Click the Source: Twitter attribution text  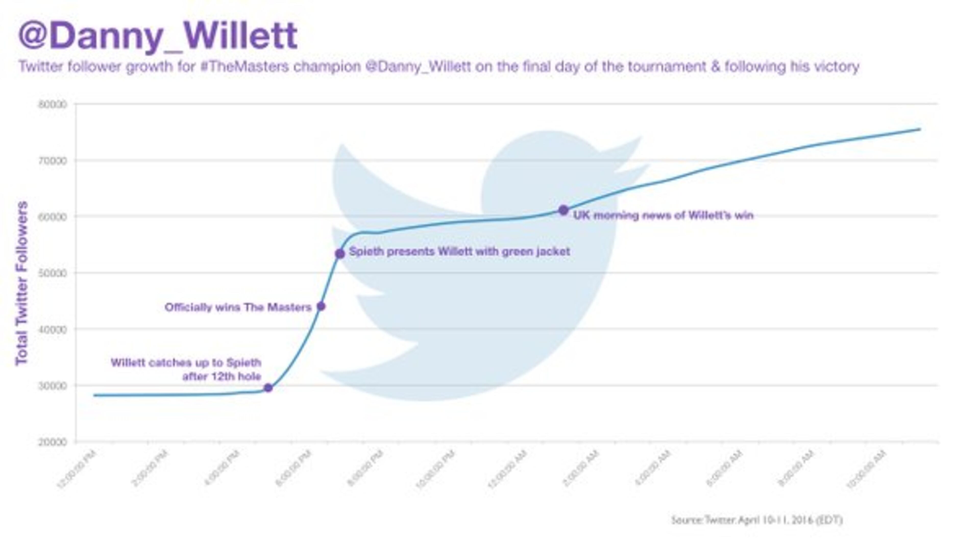point(757,520)
